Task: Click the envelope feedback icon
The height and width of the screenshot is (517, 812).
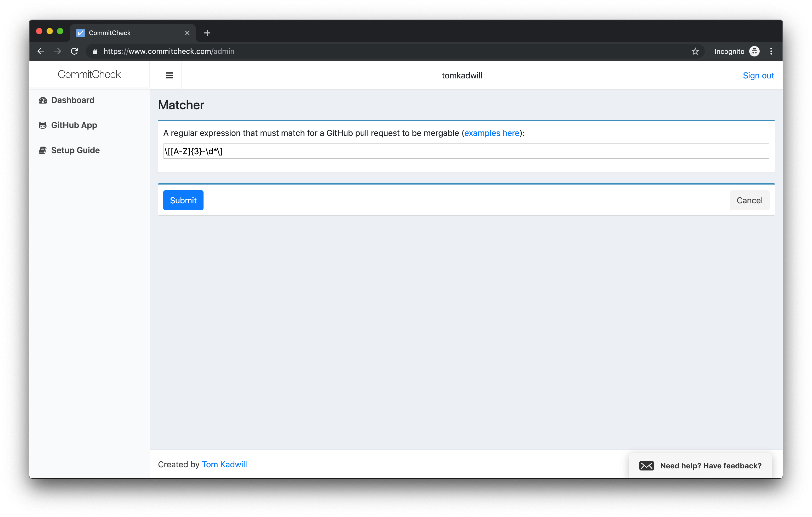Action: click(646, 466)
